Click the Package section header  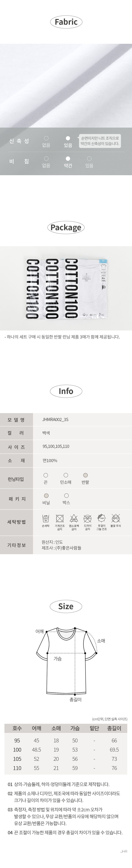tap(66, 227)
